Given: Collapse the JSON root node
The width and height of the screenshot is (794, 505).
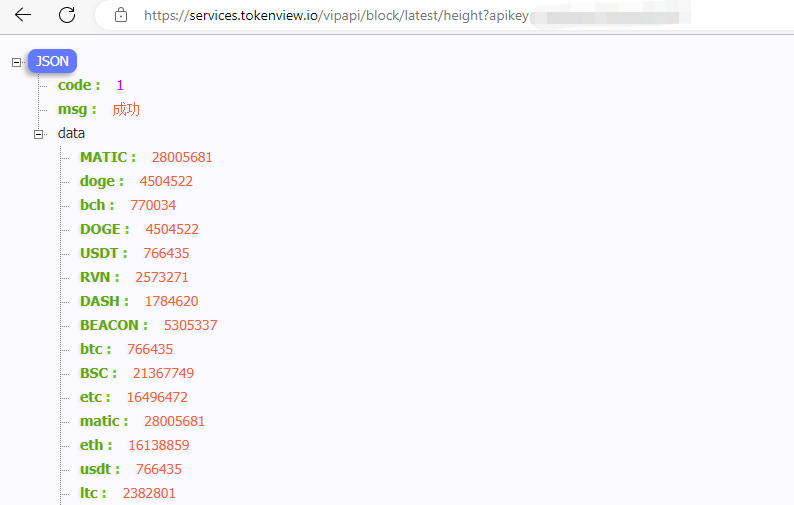Looking at the screenshot, I should pos(16,62).
